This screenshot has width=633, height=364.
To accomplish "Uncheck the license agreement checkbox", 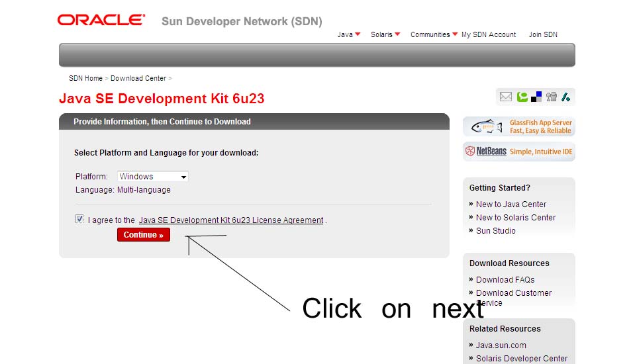I will (79, 219).
